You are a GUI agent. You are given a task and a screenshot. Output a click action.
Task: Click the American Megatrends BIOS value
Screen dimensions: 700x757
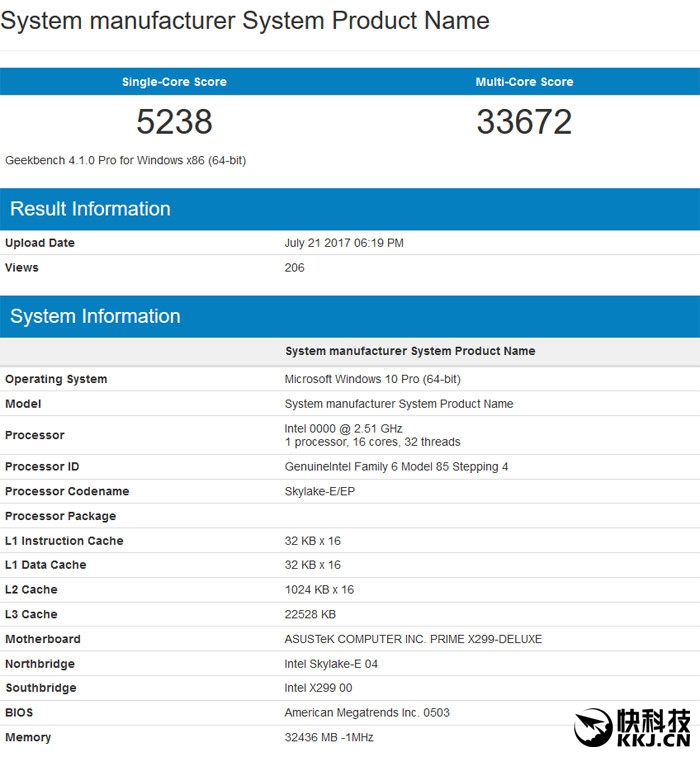[367, 713]
